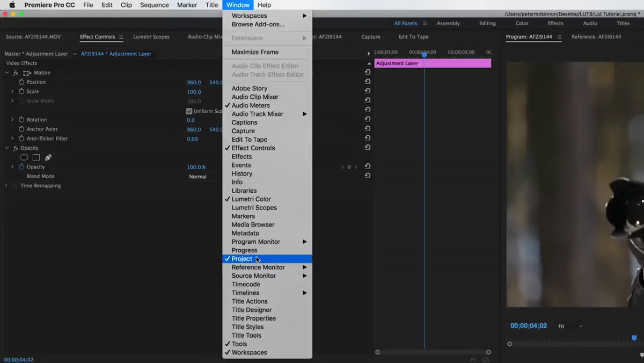Open Workspaces submenu at top of menu
644x363 pixels.
pyautogui.click(x=267, y=16)
